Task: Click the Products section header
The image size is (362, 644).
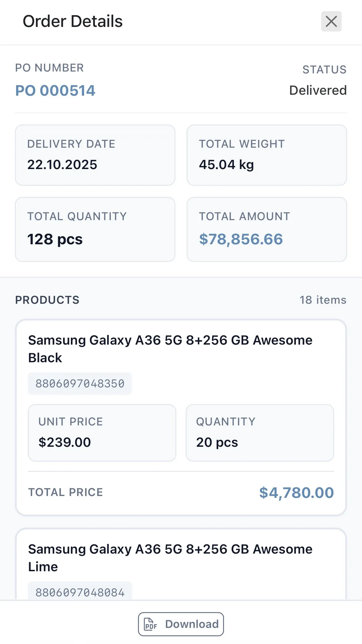Action: (47, 300)
